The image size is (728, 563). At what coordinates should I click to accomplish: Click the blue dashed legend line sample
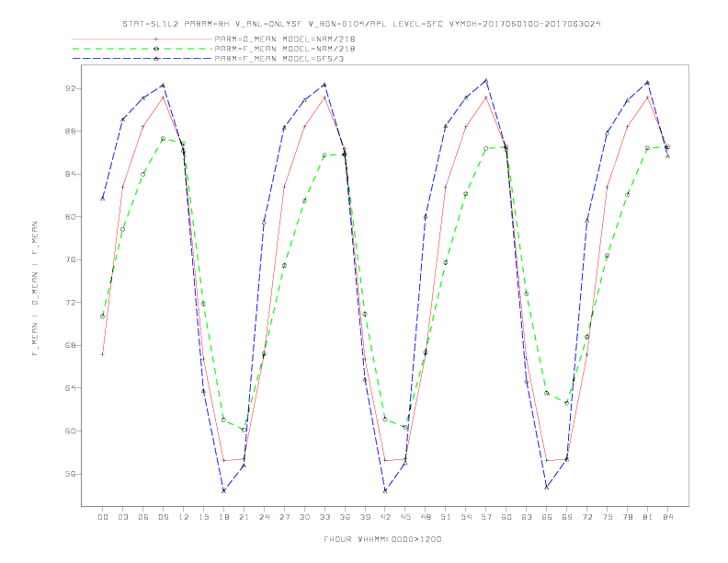(x=142, y=59)
